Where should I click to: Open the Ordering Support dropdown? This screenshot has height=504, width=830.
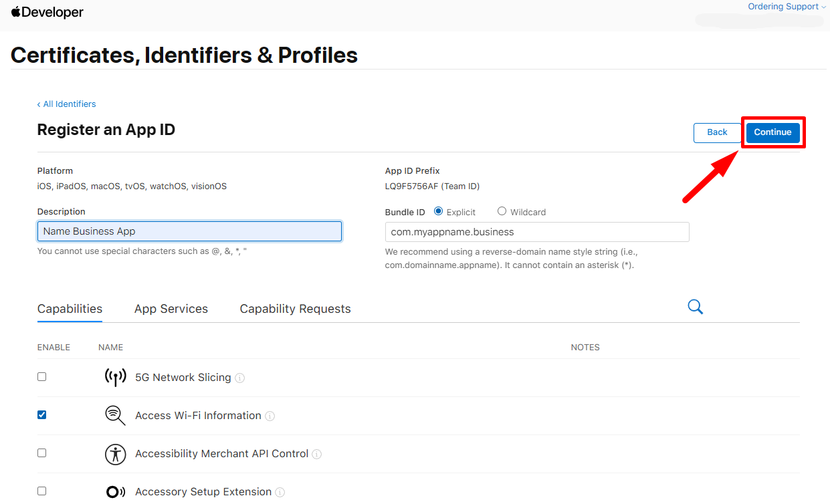[x=787, y=7]
